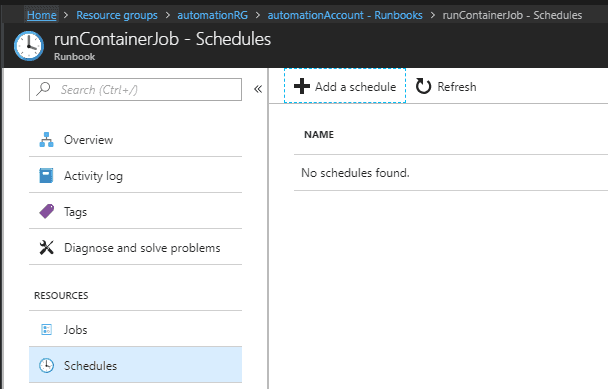
Task: Click the 'No schedules found.' text
Action: (355, 173)
